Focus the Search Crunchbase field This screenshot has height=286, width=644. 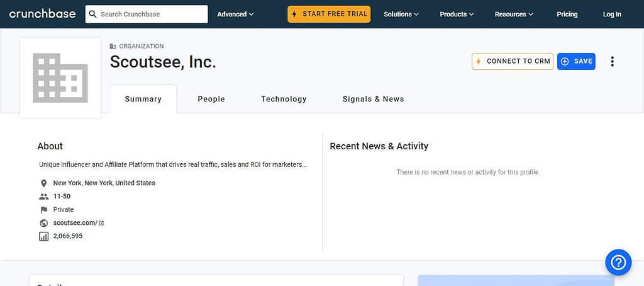[x=147, y=14]
